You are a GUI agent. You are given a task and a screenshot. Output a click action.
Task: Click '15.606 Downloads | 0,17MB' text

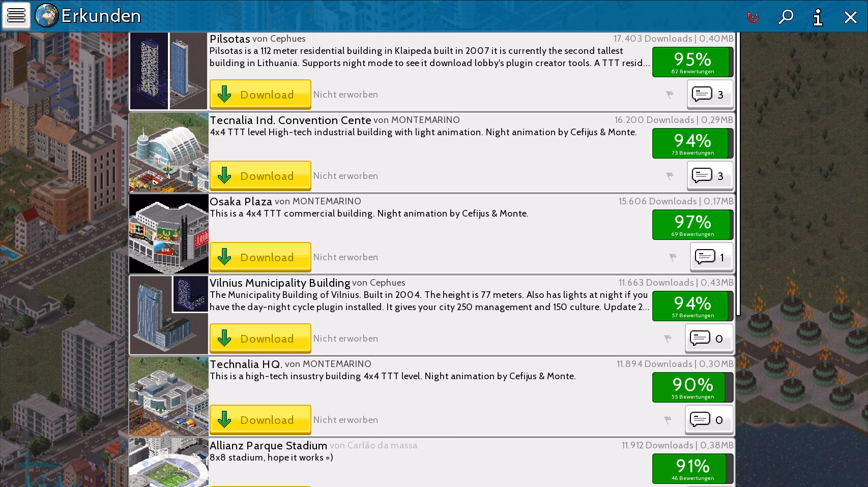676,201
